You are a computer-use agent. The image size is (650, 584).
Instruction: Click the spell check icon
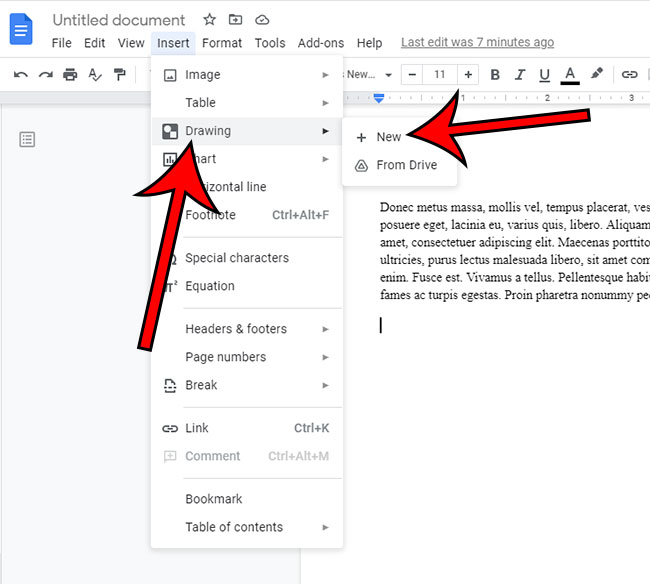95,75
